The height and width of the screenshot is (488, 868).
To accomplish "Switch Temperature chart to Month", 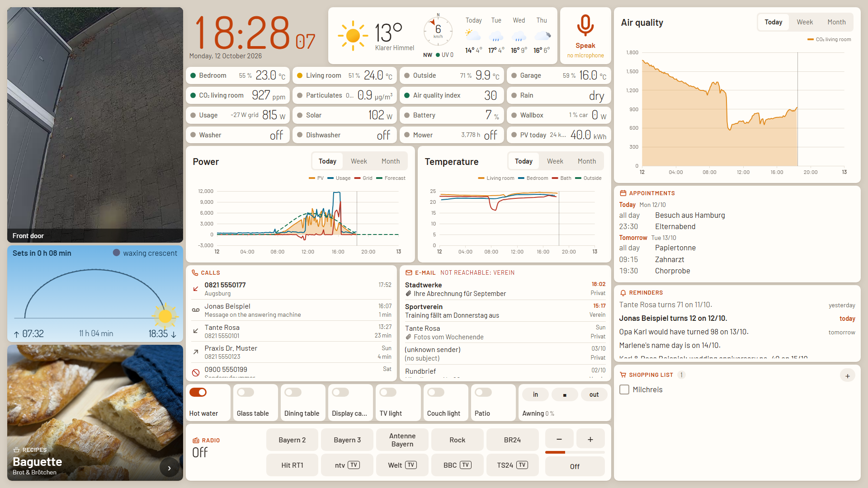I will (x=586, y=161).
